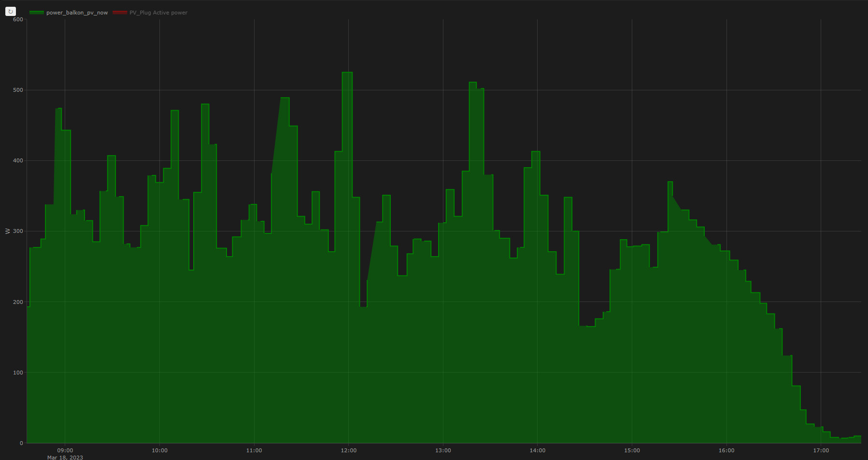This screenshot has width=868, height=460.
Task: Click the green legend color swatch
Action: 37,13
